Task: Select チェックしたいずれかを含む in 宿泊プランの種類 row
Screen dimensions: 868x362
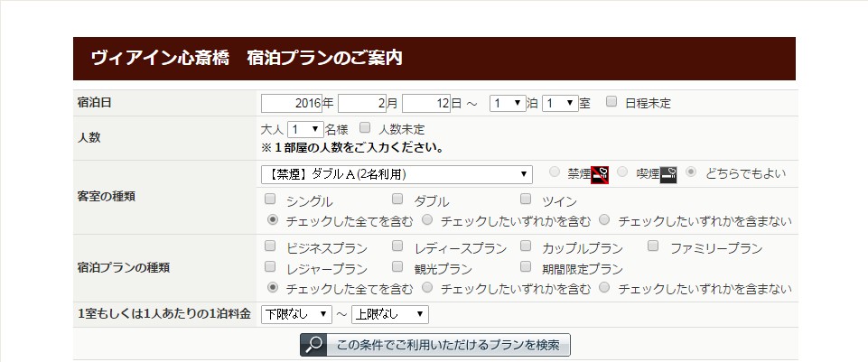Action: (427, 287)
